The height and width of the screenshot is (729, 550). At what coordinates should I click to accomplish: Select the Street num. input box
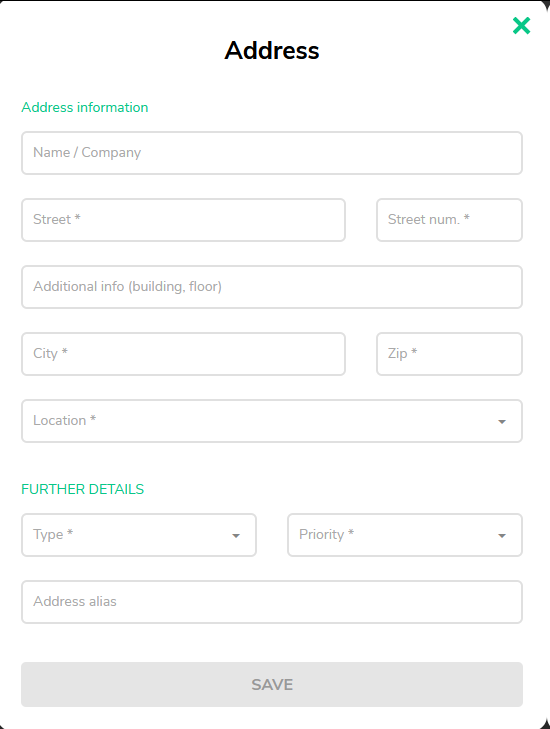(449, 220)
